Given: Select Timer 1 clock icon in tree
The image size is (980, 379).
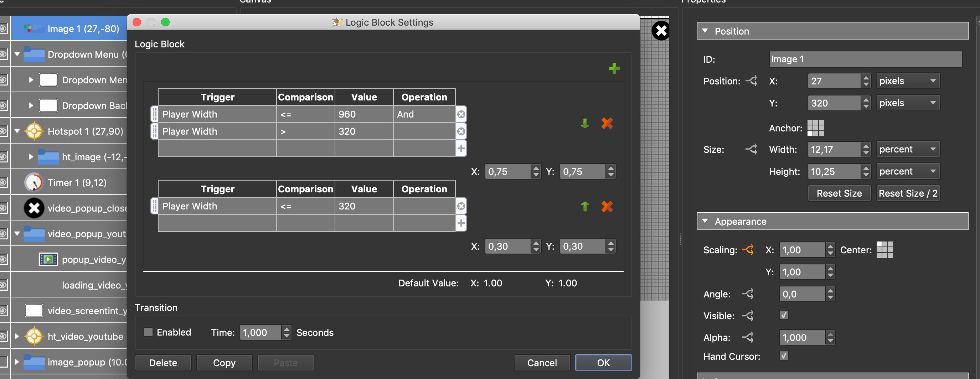Looking at the screenshot, I should [34, 182].
